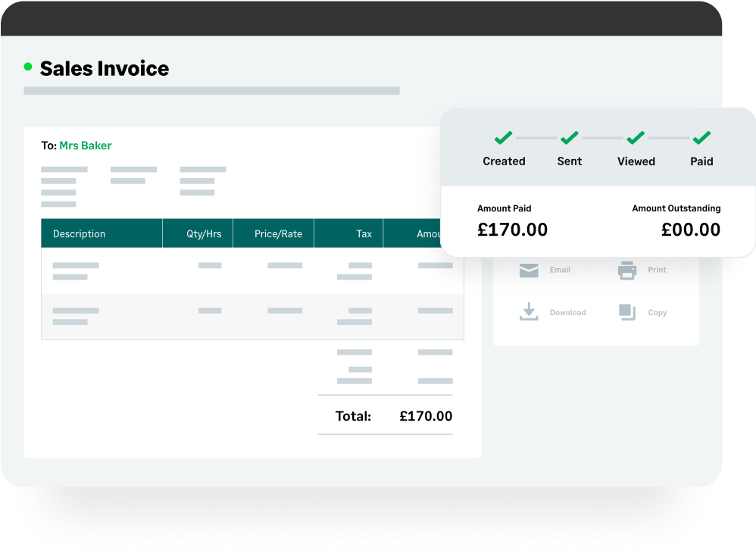Viewport: 756px width, 554px height.
Task: Click the green status dot beside Sales Invoice
Action: (x=28, y=67)
